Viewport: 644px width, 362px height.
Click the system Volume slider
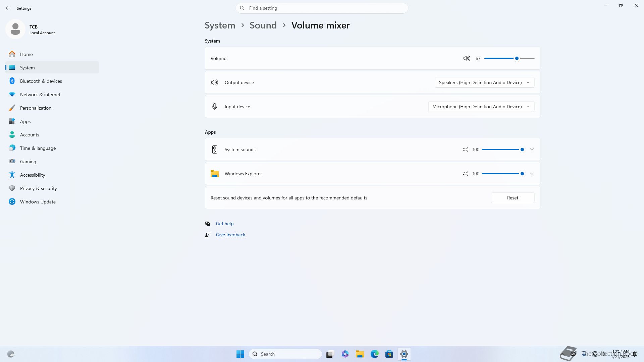(x=509, y=58)
